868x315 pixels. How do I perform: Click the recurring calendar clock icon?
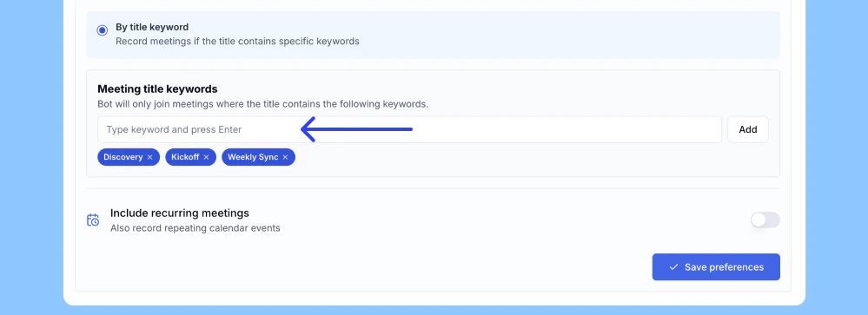93,220
